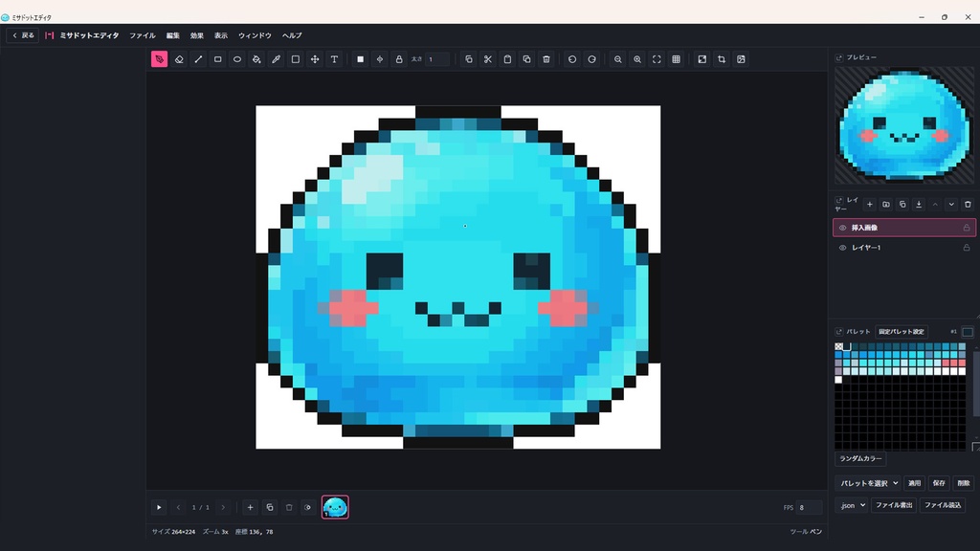Open the パレットを選択 dropdown

(x=869, y=483)
